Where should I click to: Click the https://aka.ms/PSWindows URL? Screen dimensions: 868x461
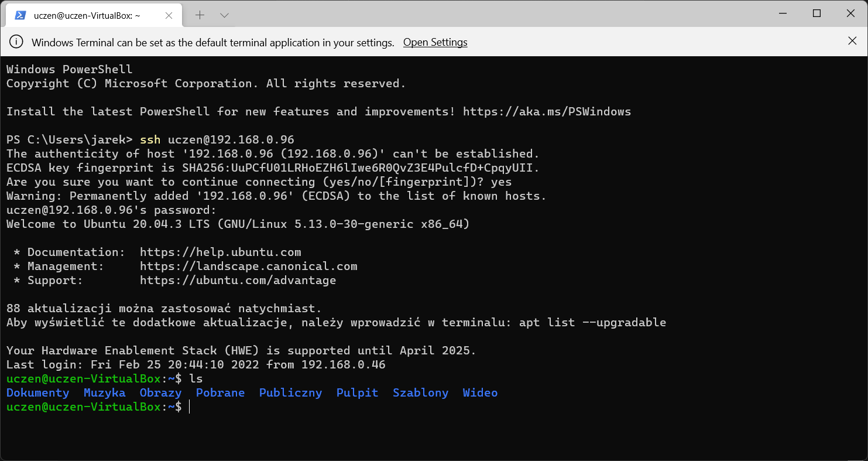point(547,111)
